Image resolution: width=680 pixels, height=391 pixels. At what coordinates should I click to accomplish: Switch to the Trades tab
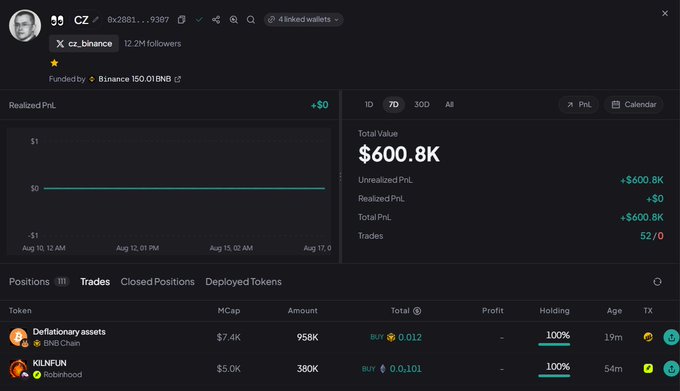[x=95, y=282]
